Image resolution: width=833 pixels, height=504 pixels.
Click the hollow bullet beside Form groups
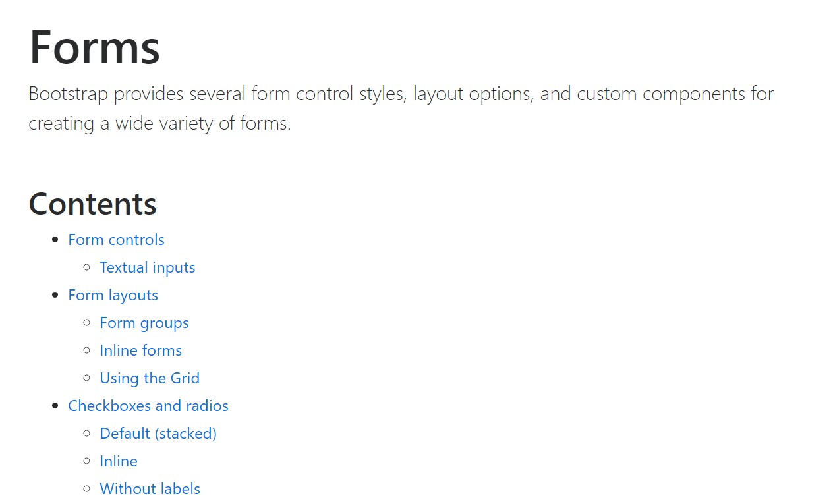click(87, 323)
